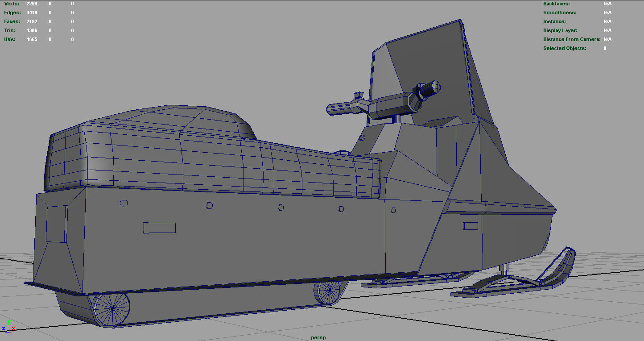The image size is (644, 341).
Task: Click the Backfaces N/A value
Action: pos(607,4)
